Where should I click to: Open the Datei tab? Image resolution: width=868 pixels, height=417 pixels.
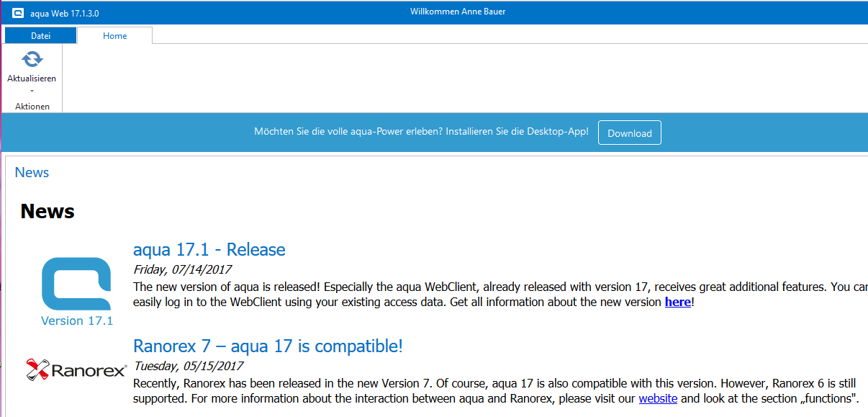click(x=40, y=36)
